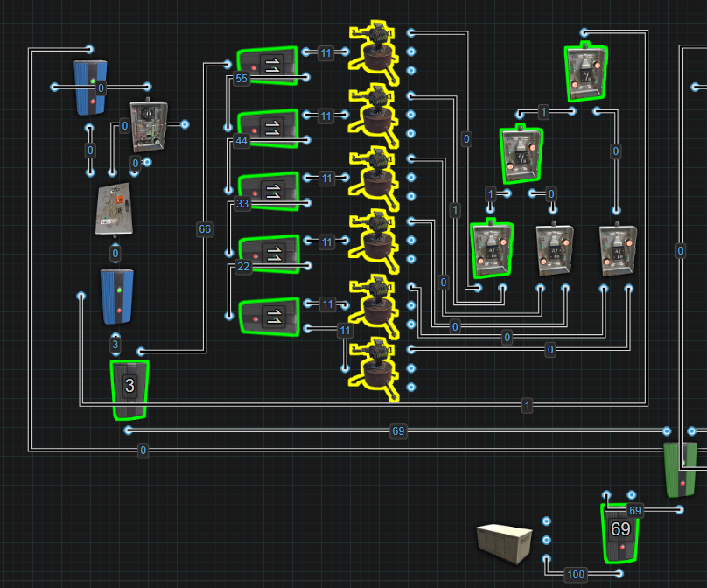Select the bottom-right logic gate with no outline
Screen dimensions: 707x588
coord(618,248)
